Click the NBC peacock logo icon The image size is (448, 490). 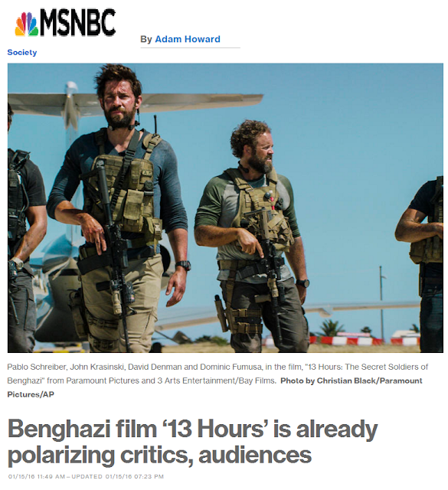tap(27, 24)
